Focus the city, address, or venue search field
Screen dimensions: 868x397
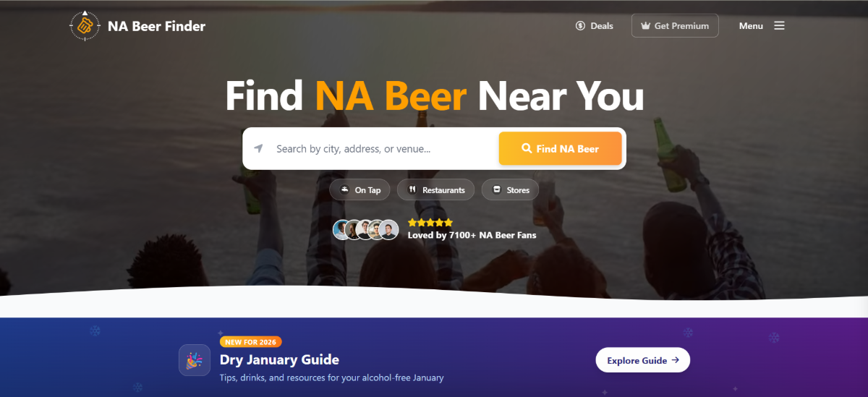376,149
